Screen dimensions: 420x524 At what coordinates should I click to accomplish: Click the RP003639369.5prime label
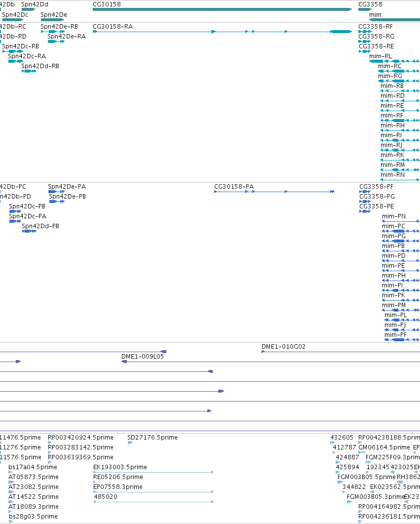(81, 457)
